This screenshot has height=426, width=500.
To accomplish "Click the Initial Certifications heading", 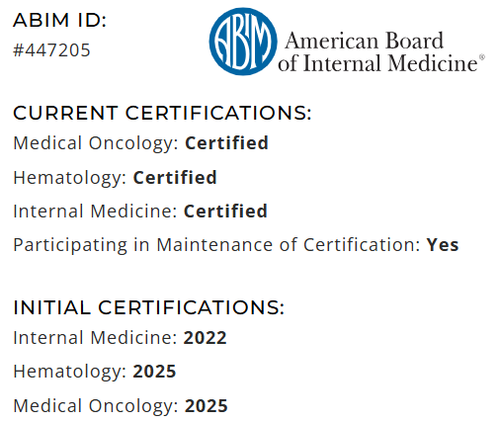I will point(149,307).
